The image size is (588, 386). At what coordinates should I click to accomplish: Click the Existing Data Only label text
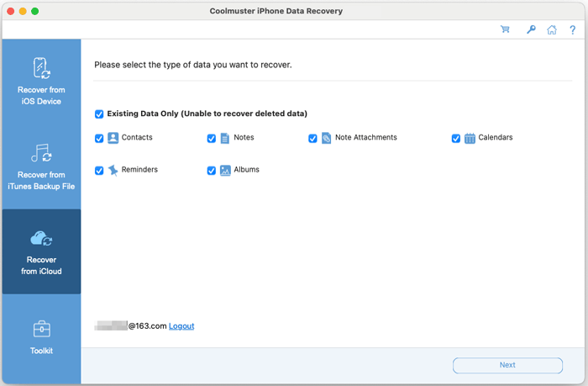[207, 114]
